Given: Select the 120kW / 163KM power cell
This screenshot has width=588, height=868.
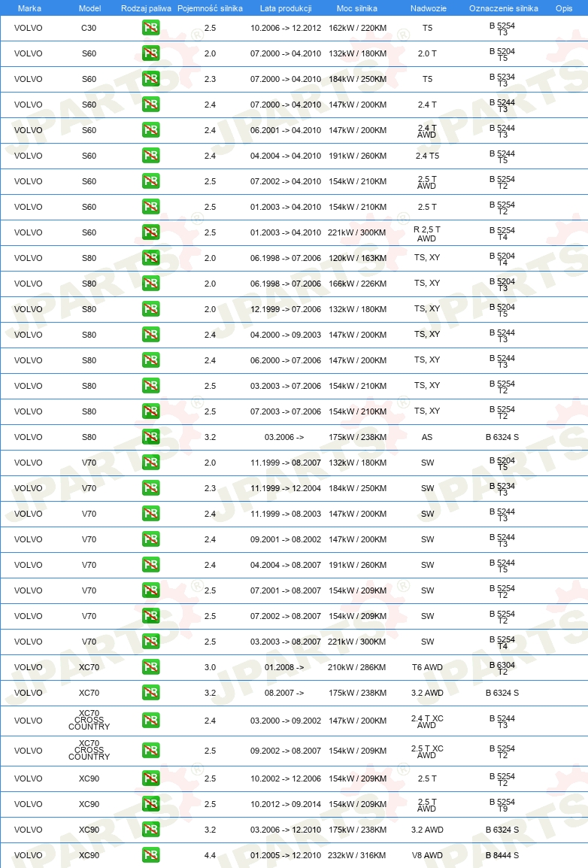Looking at the screenshot, I should (357, 258).
